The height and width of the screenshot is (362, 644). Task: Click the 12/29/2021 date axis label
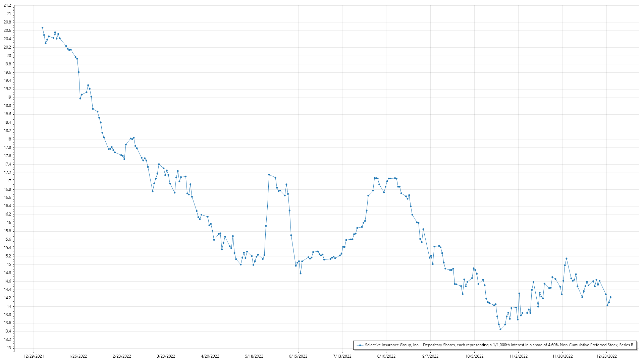pyautogui.click(x=34, y=356)
